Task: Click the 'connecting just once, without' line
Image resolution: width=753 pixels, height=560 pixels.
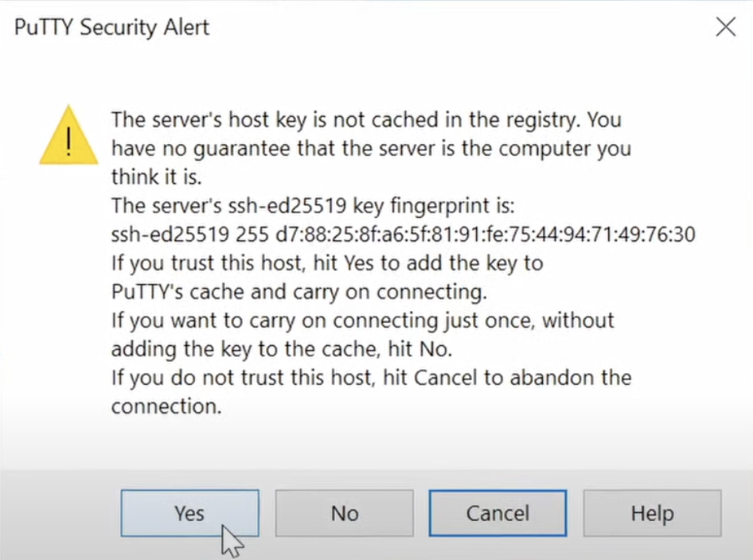Action: pyautogui.click(x=363, y=321)
